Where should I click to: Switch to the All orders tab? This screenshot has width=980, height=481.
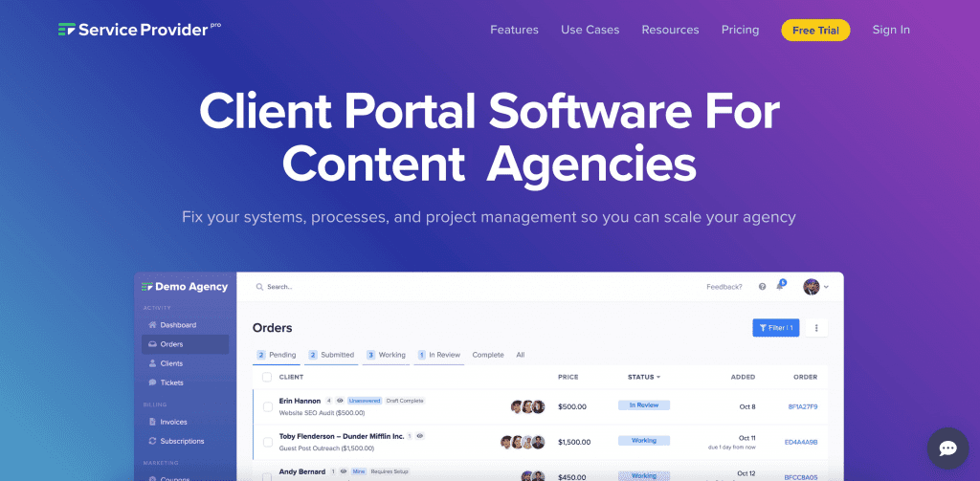520,355
